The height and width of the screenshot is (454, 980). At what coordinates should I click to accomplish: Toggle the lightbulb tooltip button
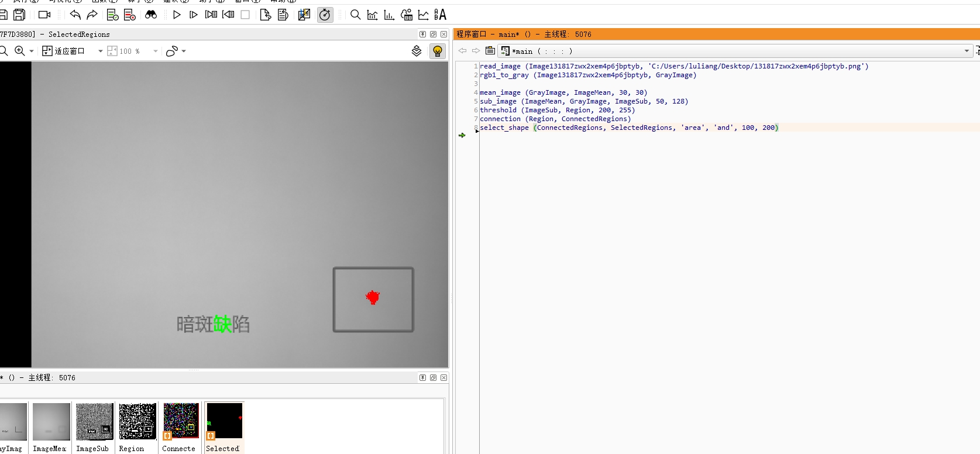coord(437,51)
